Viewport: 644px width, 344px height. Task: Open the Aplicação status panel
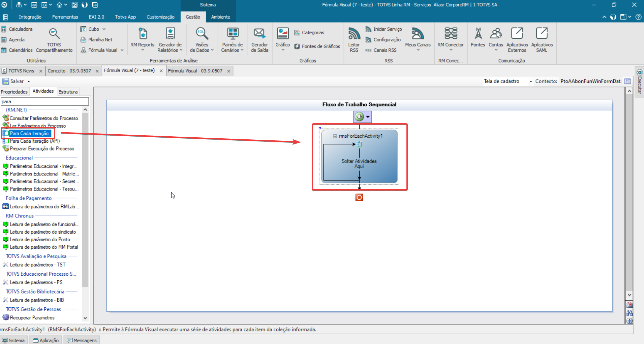pyautogui.click(x=46, y=340)
